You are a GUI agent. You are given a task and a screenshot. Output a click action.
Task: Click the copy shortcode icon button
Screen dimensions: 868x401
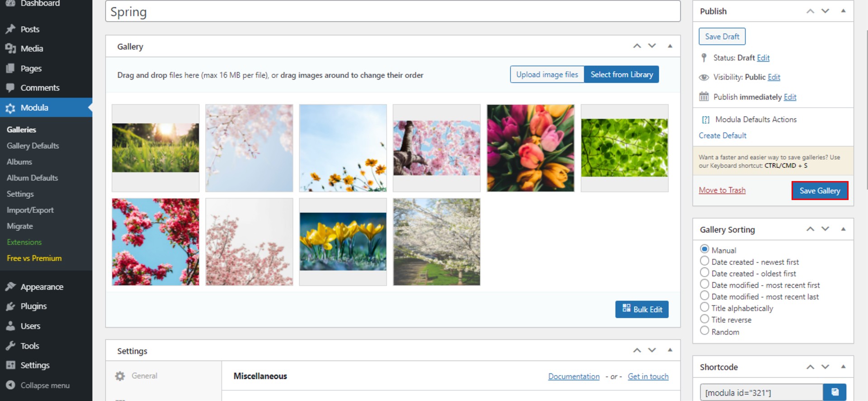(x=835, y=392)
